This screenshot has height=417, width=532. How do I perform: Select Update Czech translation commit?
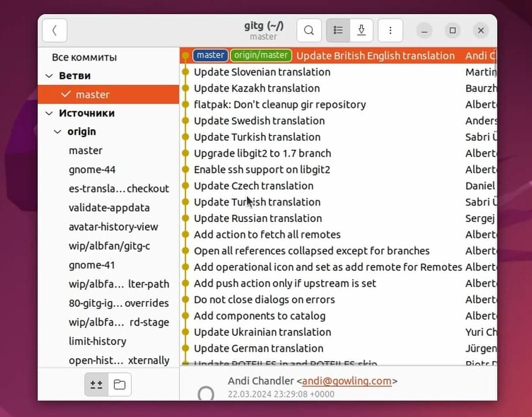click(x=338, y=186)
